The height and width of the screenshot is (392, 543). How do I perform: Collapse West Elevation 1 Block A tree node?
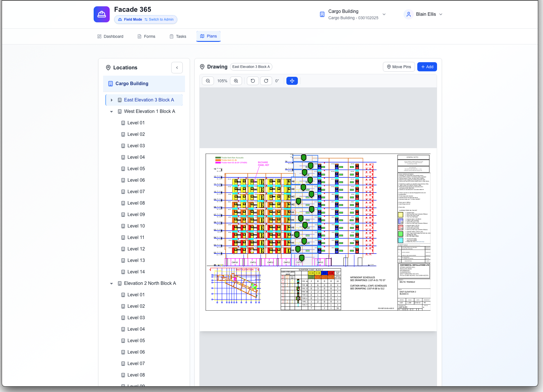pyautogui.click(x=111, y=111)
